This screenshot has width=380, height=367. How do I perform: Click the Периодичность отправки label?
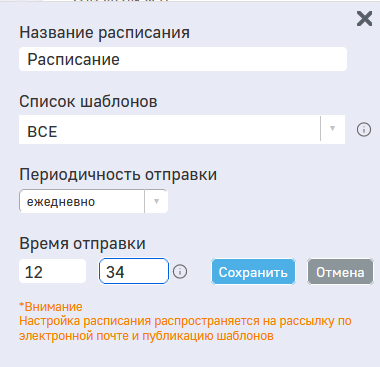(118, 174)
